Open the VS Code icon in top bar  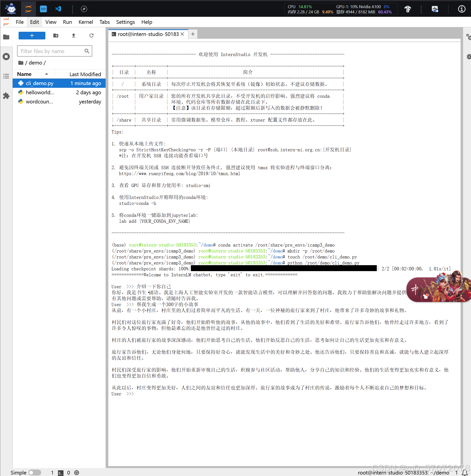(x=58, y=9)
